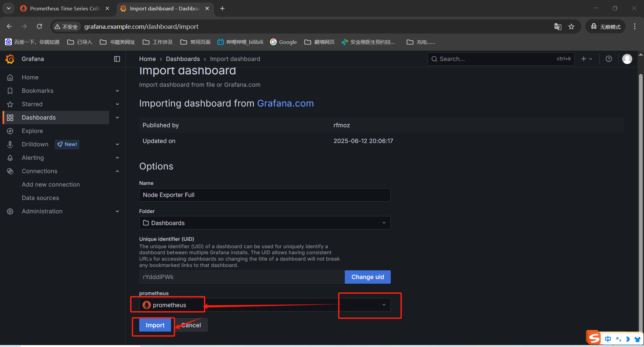Collapse the Connections section chevron
Screen dimensions: 644x347
click(x=117, y=171)
